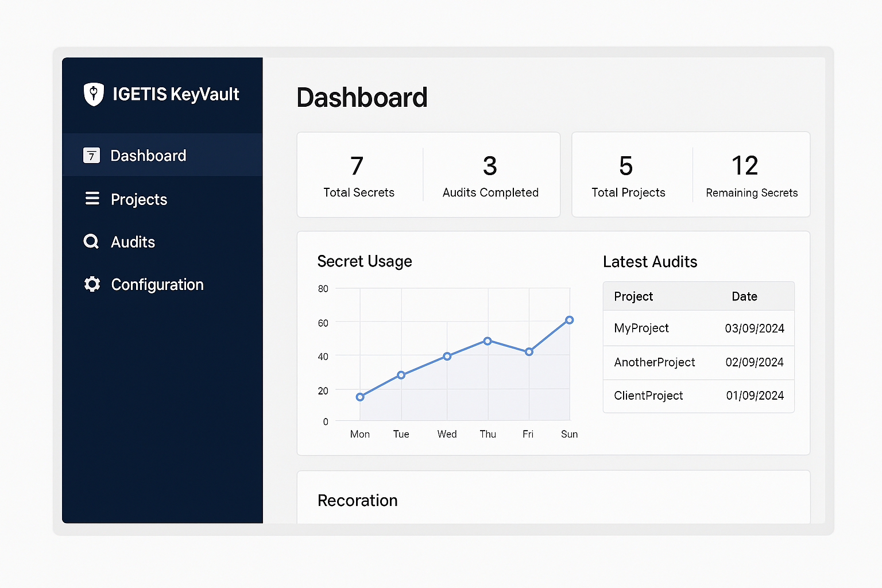Click the Configuration gear icon

(x=92, y=284)
